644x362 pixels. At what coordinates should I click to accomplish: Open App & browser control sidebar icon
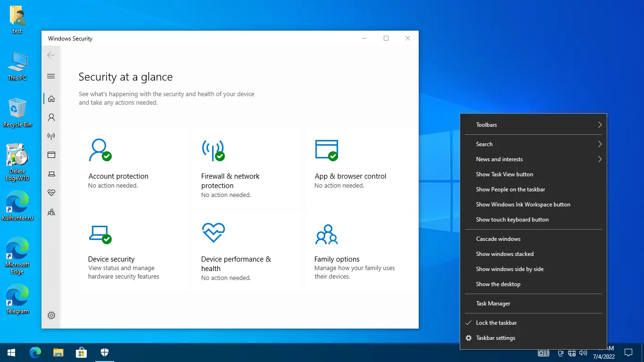[51, 155]
